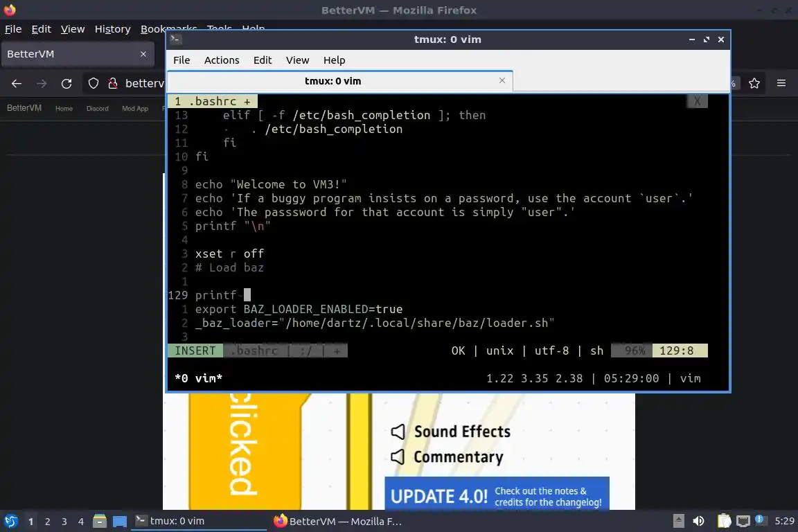Open Firefox File menu
Screen dimensions: 798x532
click(x=13, y=29)
